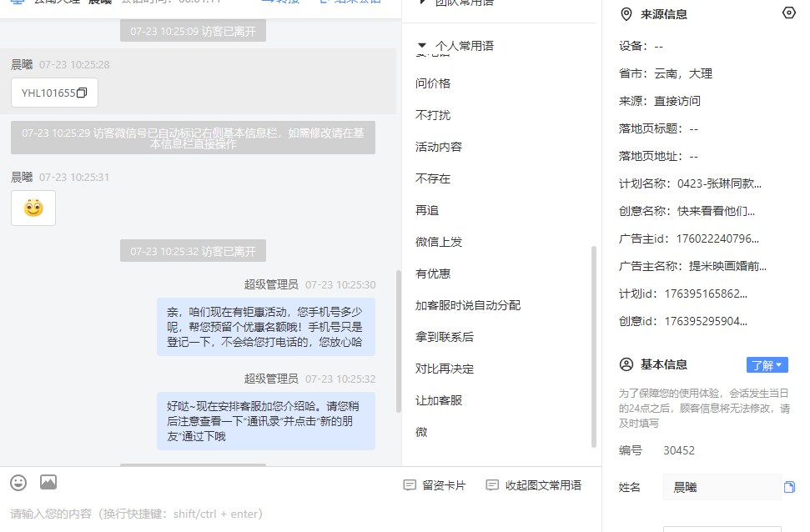Click the send image icon

48,482
